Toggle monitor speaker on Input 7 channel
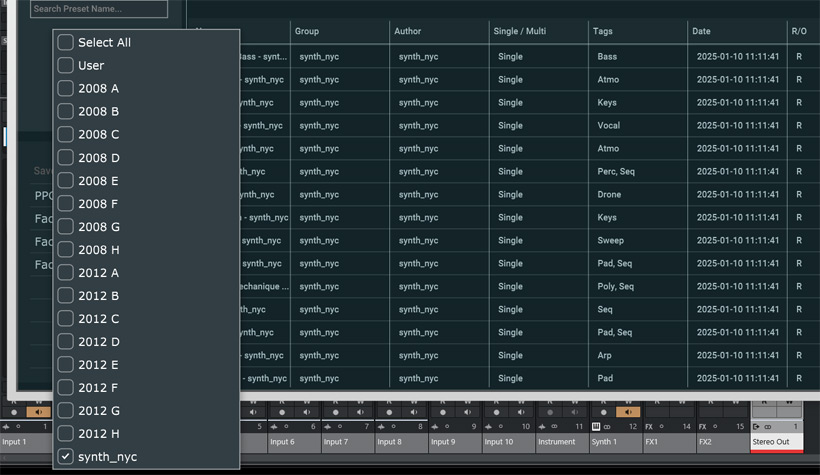The width and height of the screenshot is (820, 475). (360, 412)
